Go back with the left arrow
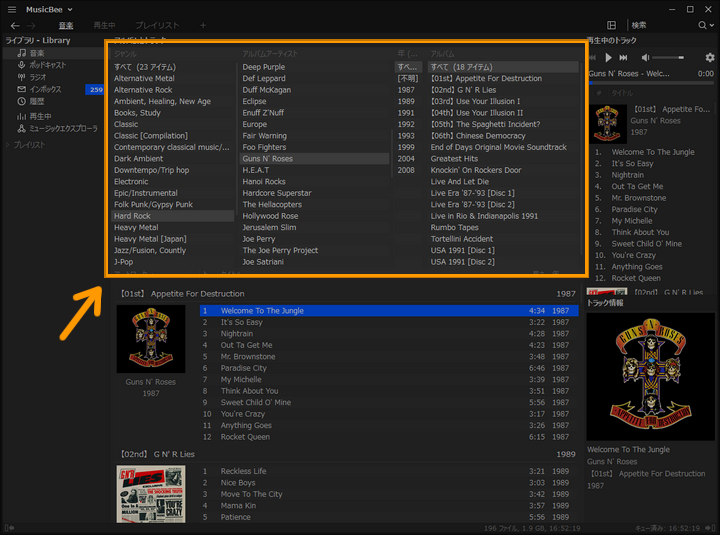The height and width of the screenshot is (535, 720). click(15, 26)
